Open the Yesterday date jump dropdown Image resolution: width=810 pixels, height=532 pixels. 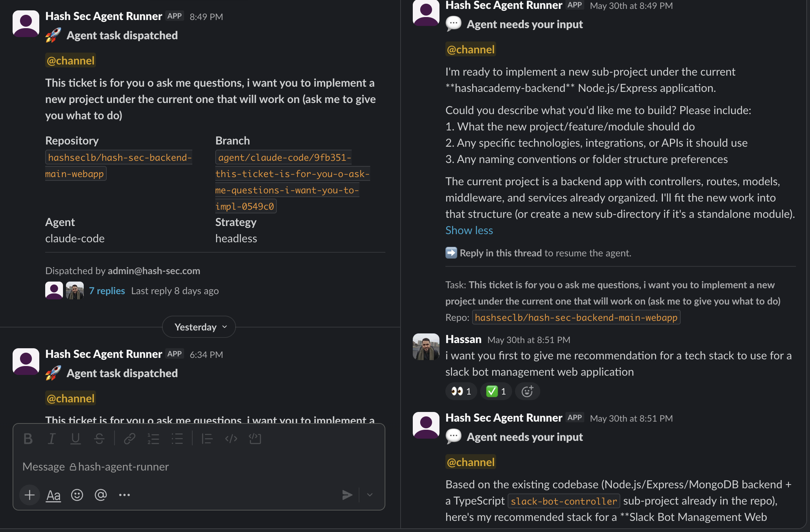(199, 327)
